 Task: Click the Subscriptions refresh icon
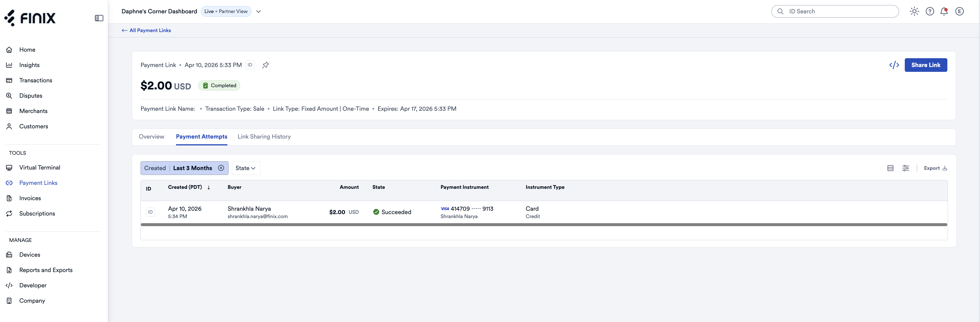point(9,214)
